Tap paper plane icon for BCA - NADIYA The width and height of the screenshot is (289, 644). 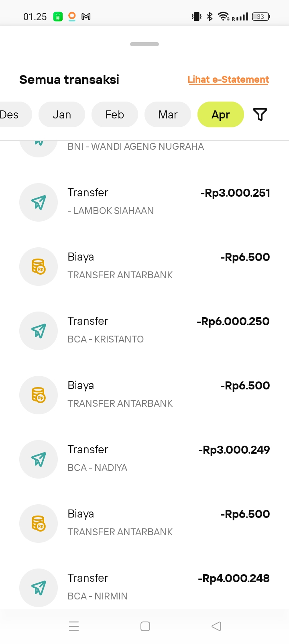(39, 459)
